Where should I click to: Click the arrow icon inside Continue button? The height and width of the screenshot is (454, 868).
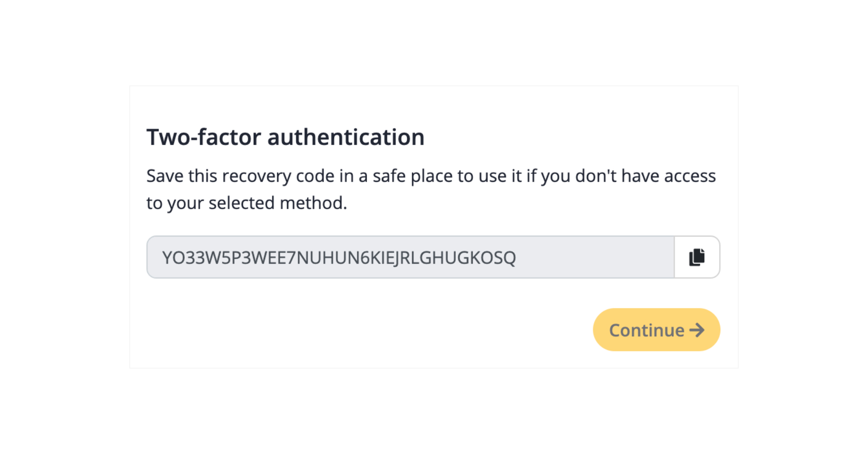tap(697, 330)
